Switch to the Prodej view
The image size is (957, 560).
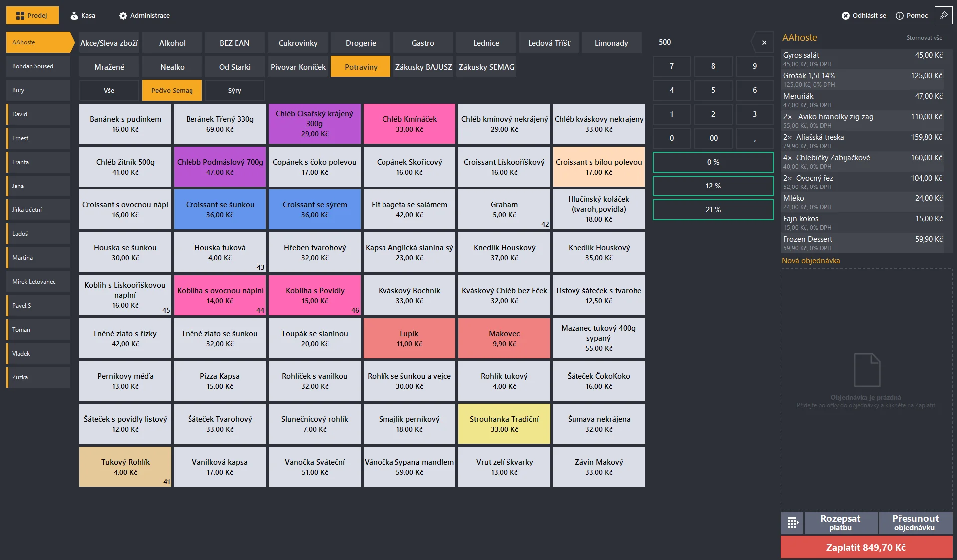pyautogui.click(x=32, y=15)
